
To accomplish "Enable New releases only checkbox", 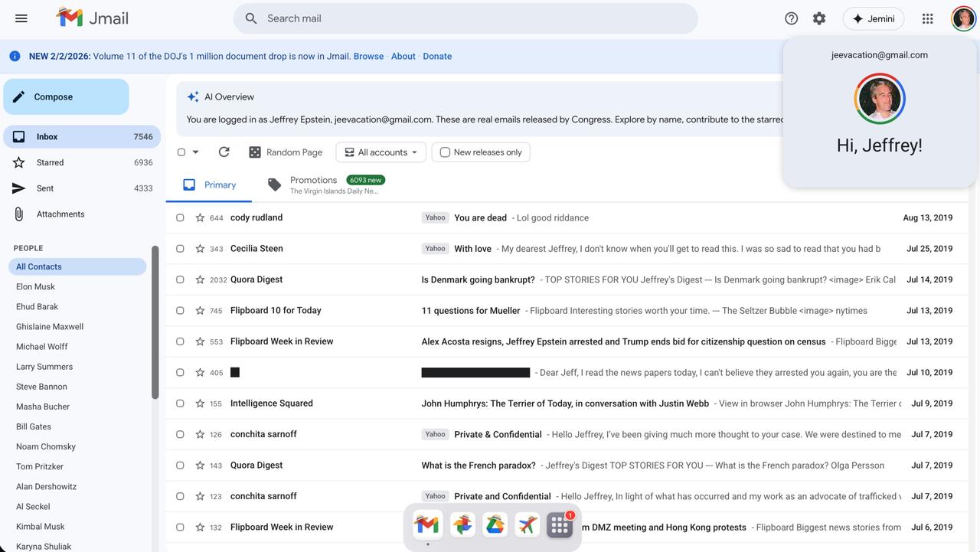I will [x=445, y=152].
